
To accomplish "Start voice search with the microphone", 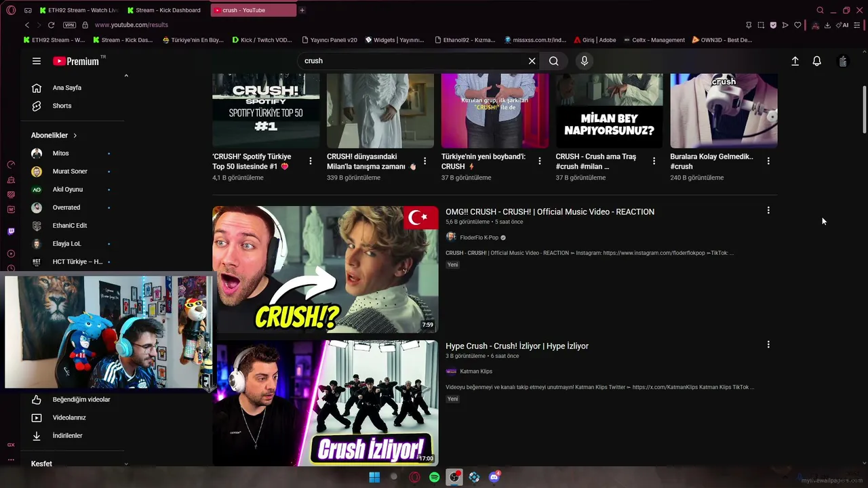I will (585, 61).
